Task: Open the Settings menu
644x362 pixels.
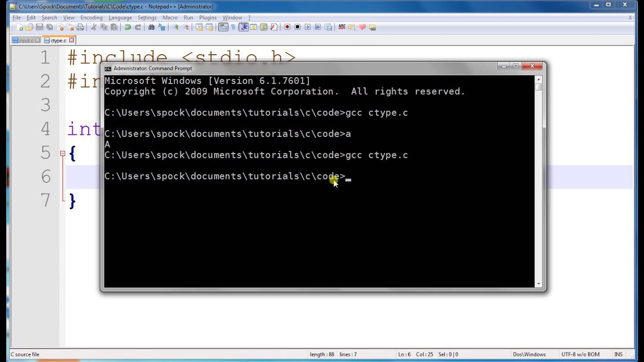Action: [147, 18]
